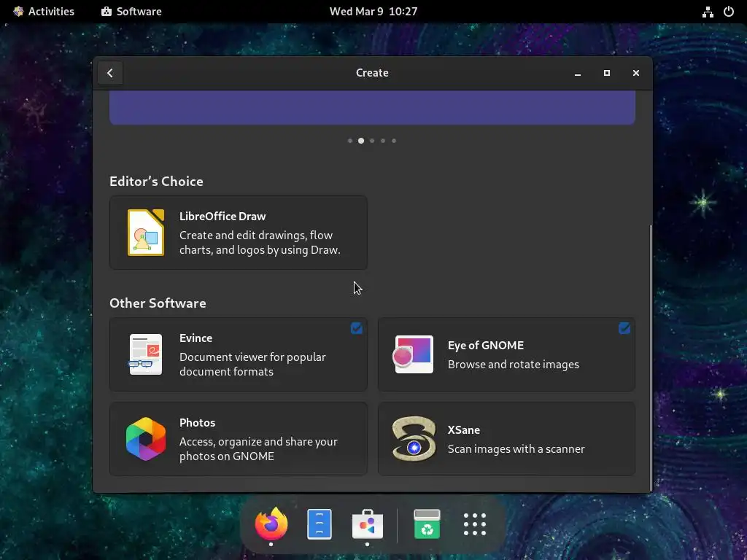The height and width of the screenshot is (560, 747).
Task: Click the "Create" window title
Action: pyautogui.click(x=372, y=73)
